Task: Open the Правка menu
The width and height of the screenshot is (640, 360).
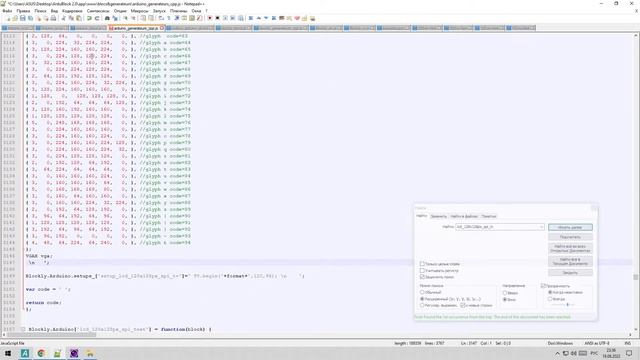Action: 23,11
